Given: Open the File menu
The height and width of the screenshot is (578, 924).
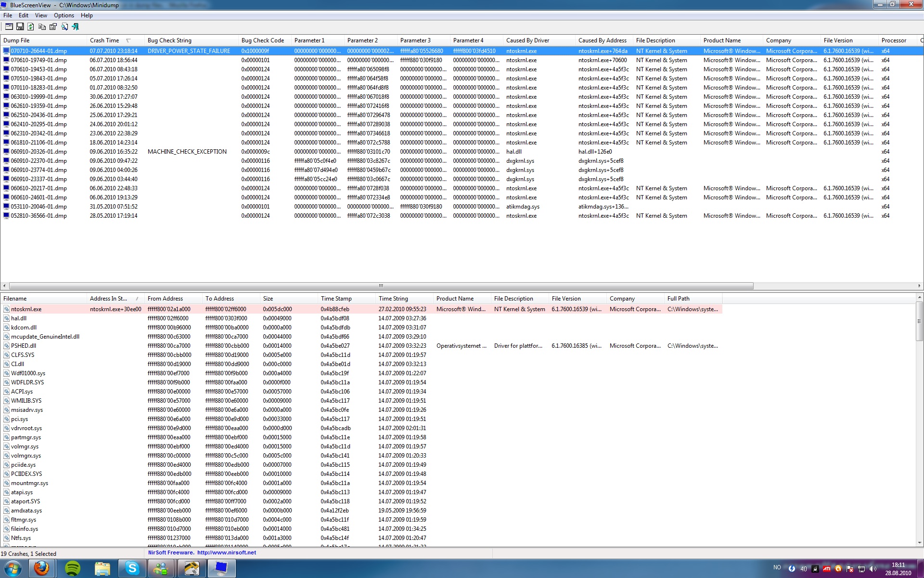Looking at the screenshot, I should 8,15.
